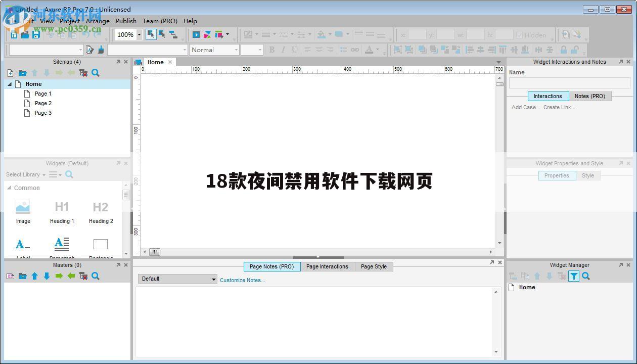The image size is (637, 364).
Task: Select the Intersected selection mode tool
Action: click(x=151, y=34)
